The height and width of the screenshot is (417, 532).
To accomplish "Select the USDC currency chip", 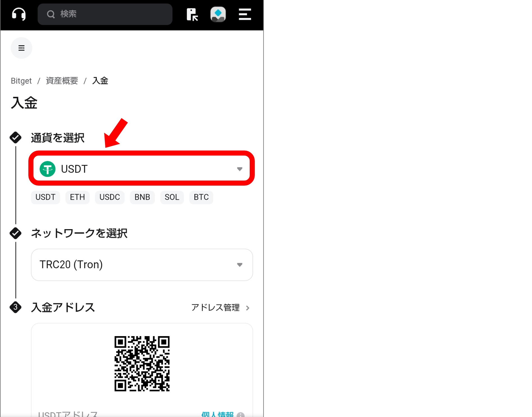I will pos(110,197).
